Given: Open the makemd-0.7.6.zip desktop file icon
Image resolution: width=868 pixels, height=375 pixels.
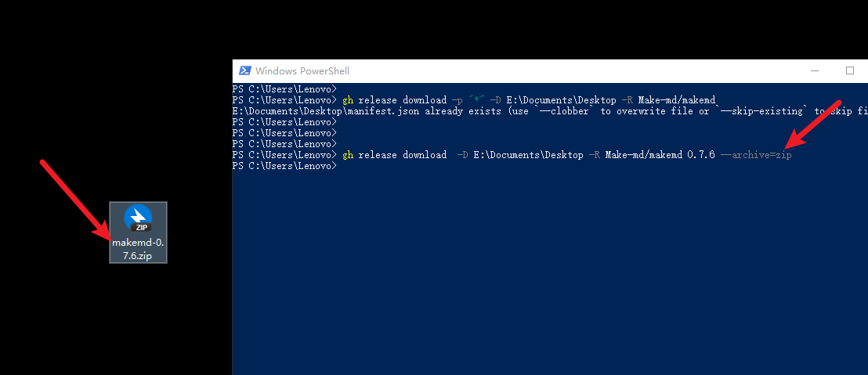Looking at the screenshot, I should [x=138, y=218].
